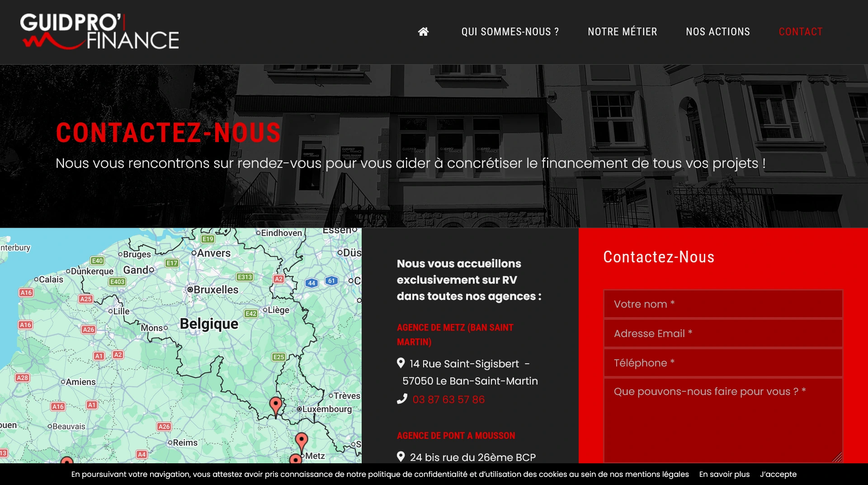Open the Qui sommes-nous ? menu
This screenshot has height=485, width=868.
510,32
